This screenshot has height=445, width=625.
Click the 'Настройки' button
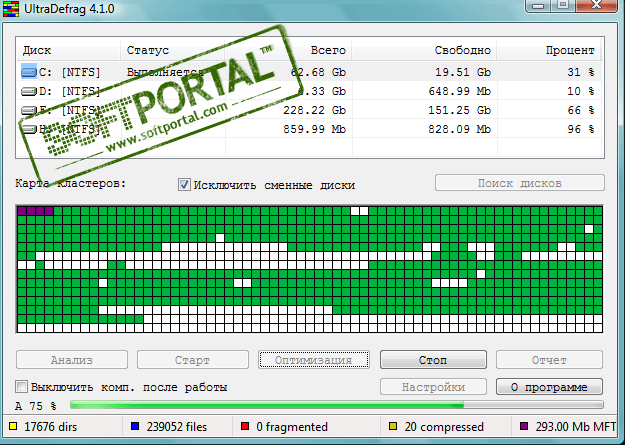point(433,387)
